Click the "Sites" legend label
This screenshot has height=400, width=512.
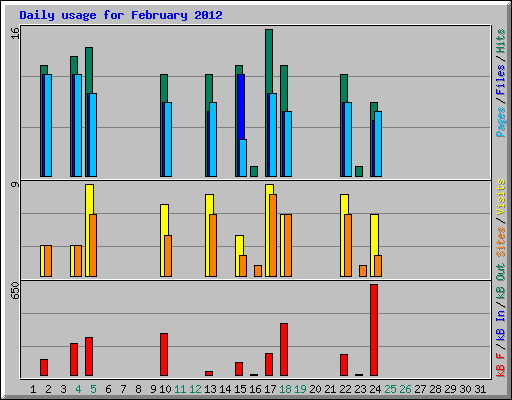click(x=500, y=242)
